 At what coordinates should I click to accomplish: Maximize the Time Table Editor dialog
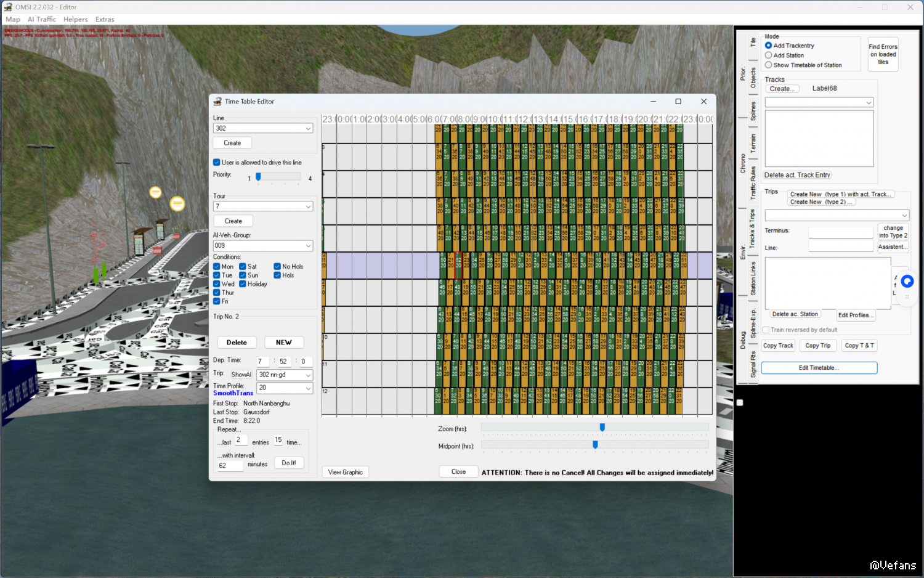678,102
